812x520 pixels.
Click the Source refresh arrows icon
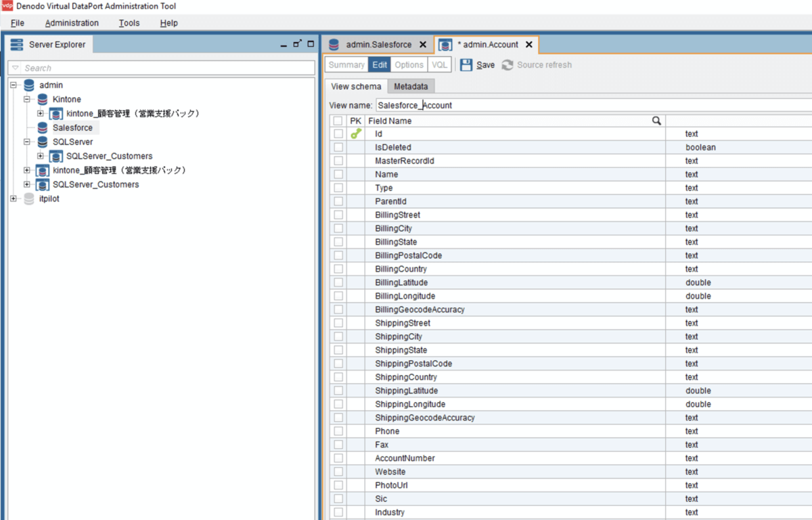coord(507,65)
